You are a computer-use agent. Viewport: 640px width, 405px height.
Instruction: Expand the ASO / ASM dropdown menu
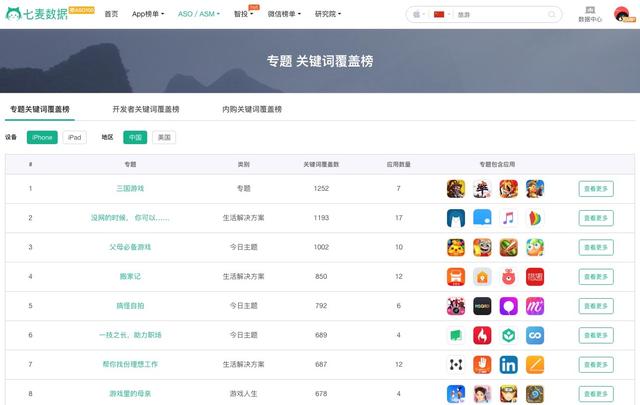198,14
